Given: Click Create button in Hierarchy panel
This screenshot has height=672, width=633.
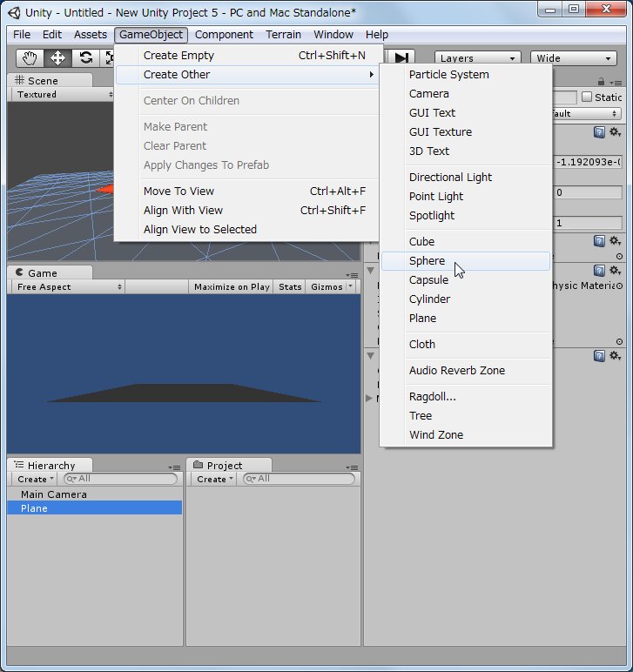Looking at the screenshot, I should pos(35,480).
